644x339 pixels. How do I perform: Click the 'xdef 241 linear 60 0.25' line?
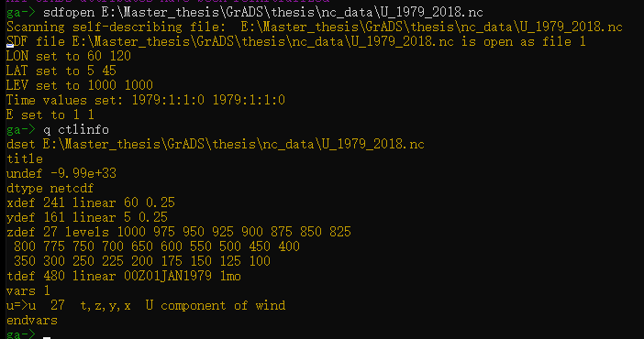(x=91, y=202)
